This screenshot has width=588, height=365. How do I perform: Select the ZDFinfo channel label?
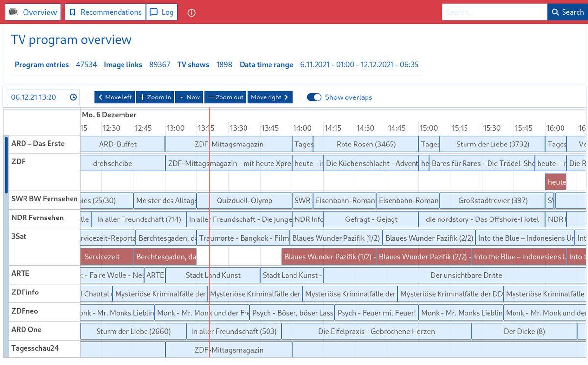point(24,292)
